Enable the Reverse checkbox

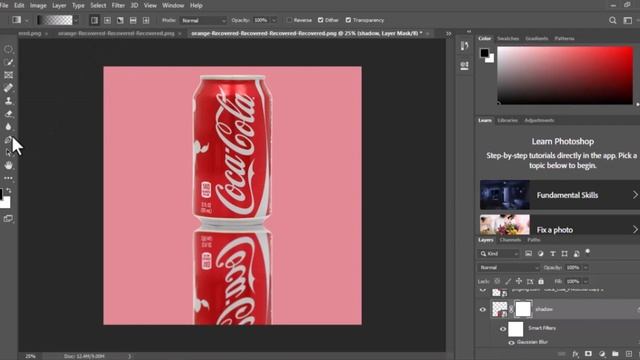coord(289,20)
